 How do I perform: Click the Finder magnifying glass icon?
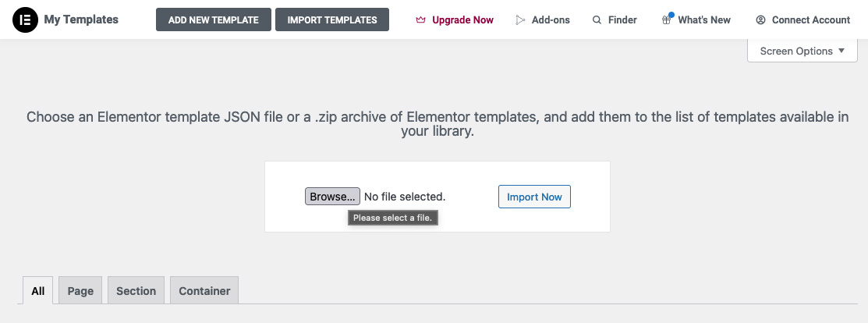[x=597, y=20]
